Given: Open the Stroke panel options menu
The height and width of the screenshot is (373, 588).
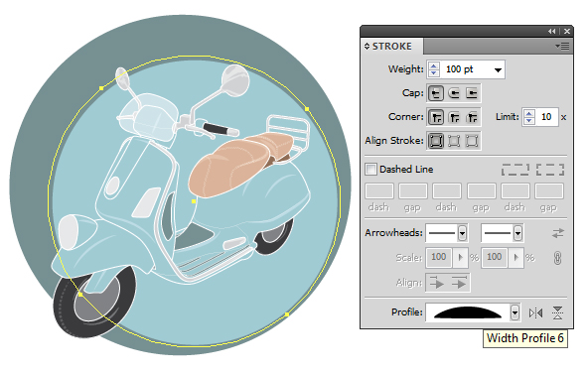Looking at the screenshot, I should pyautogui.click(x=562, y=46).
